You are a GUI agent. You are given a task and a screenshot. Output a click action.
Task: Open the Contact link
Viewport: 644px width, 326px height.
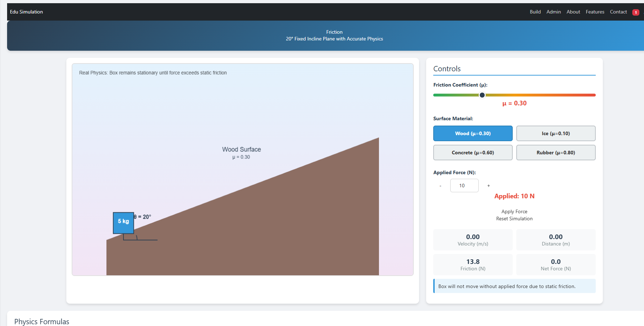pos(618,12)
